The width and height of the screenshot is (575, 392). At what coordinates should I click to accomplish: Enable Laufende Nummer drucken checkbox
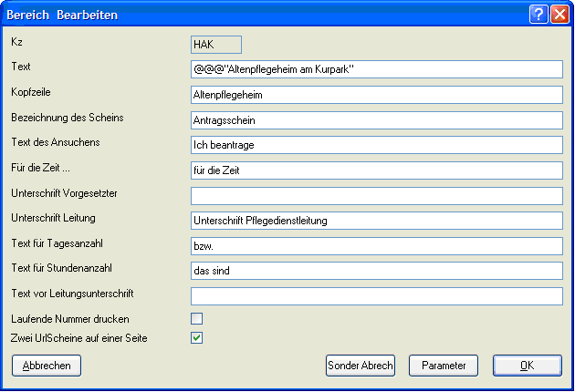(x=196, y=319)
